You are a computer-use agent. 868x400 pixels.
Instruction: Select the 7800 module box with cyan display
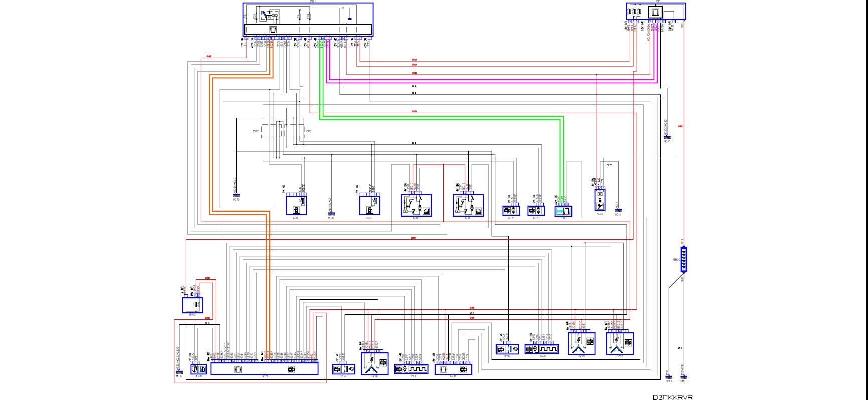click(x=563, y=211)
